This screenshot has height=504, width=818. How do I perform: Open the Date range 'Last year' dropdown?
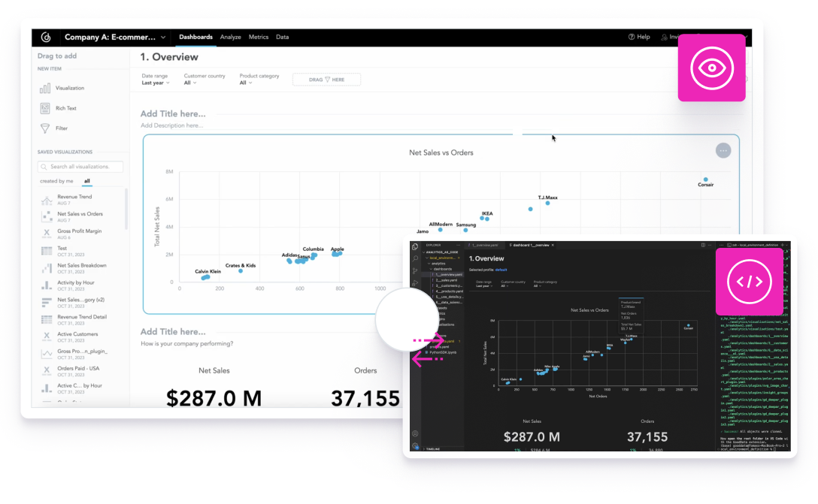pyautogui.click(x=156, y=81)
